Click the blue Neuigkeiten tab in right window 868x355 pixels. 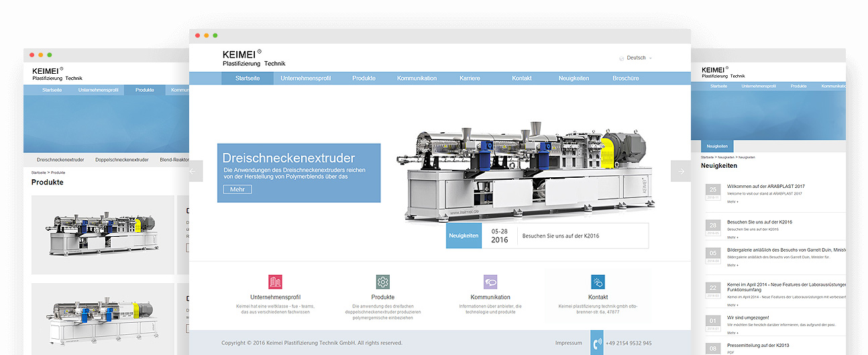pos(717,146)
